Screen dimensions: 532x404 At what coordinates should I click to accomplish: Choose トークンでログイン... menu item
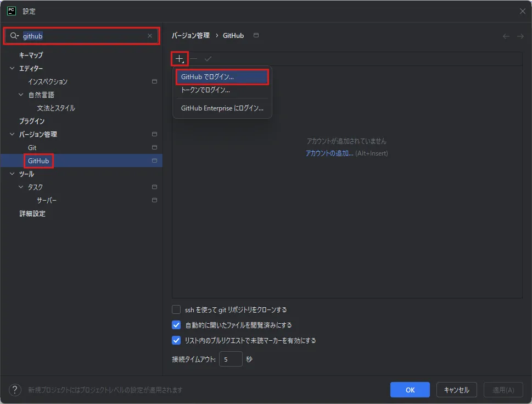pos(222,90)
